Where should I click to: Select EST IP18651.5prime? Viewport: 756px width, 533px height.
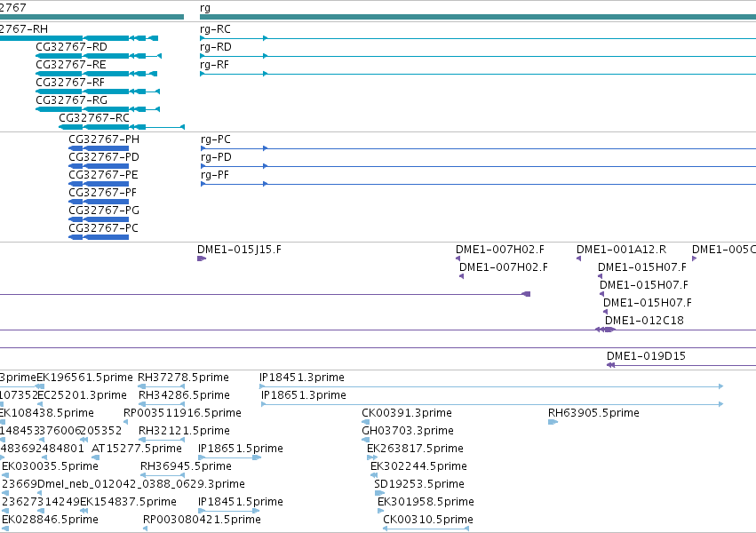point(229,457)
